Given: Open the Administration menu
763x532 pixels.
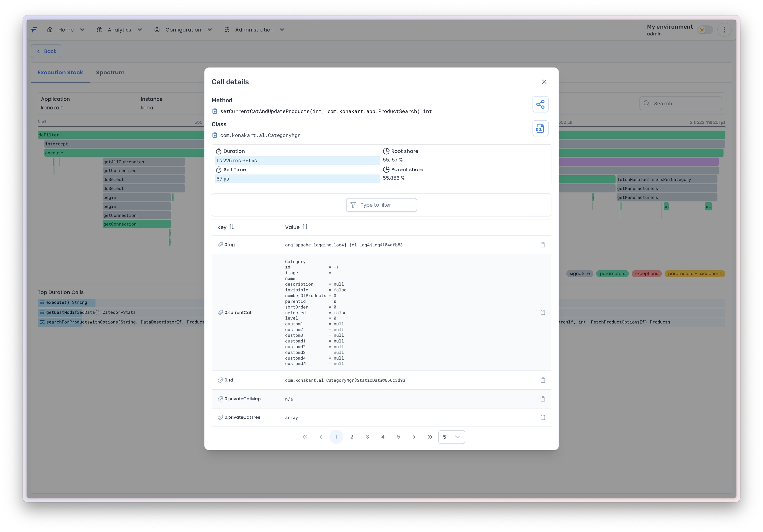Looking at the screenshot, I should coord(254,30).
